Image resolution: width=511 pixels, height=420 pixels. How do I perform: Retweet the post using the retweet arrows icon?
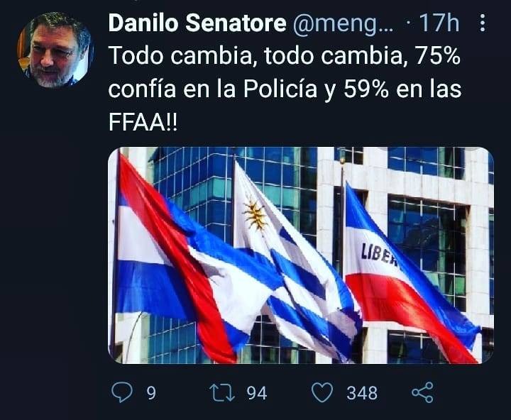(x=222, y=392)
